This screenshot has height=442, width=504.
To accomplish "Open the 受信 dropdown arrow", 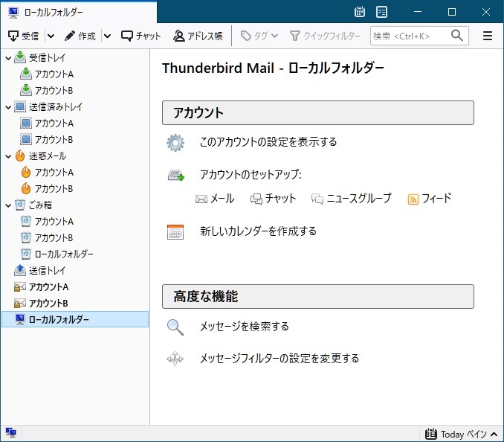I will coord(51,36).
